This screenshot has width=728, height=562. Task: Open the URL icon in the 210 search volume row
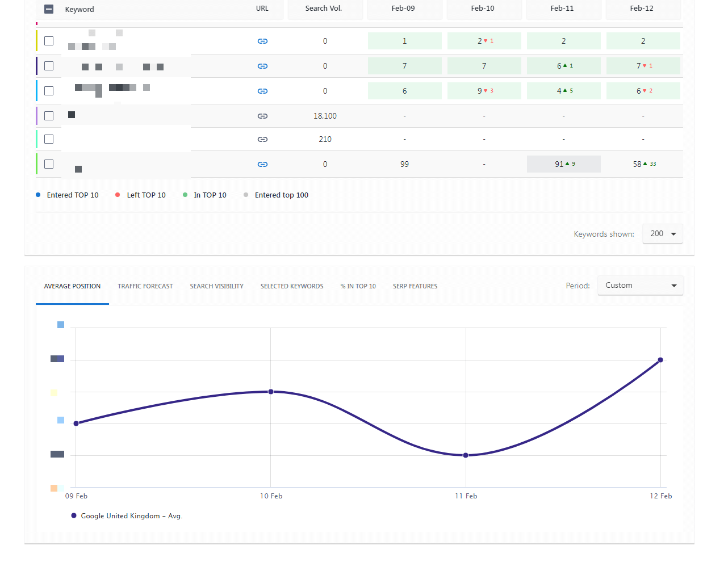pyautogui.click(x=262, y=139)
